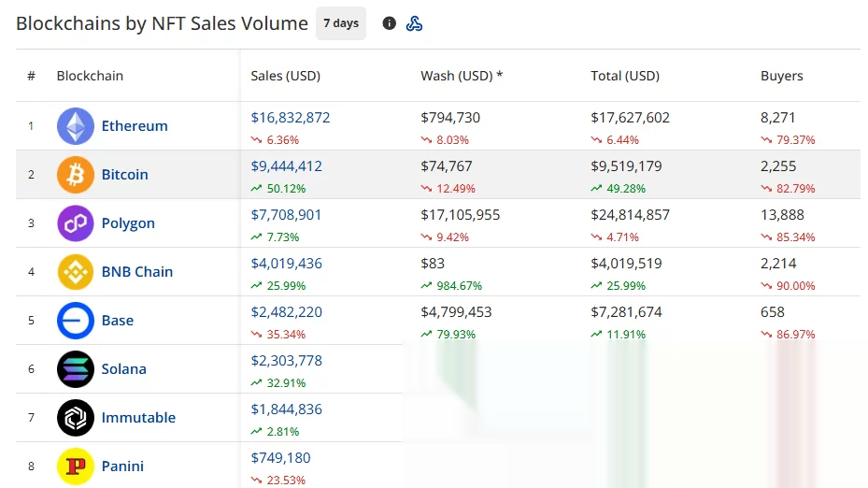Select the Ethereum wash value $794,730

click(450, 118)
